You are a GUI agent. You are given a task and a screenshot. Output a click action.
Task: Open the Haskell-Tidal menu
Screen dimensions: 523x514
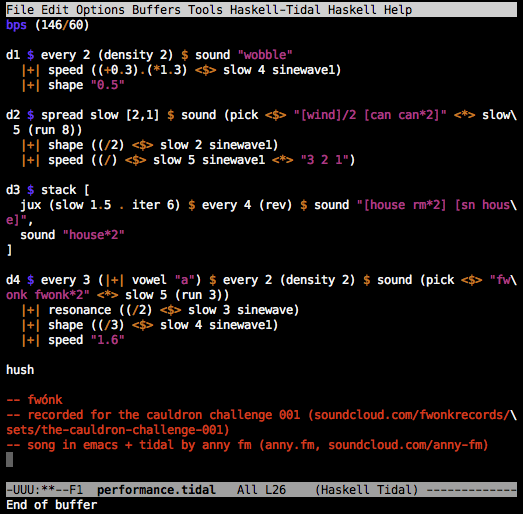(x=275, y=10)
